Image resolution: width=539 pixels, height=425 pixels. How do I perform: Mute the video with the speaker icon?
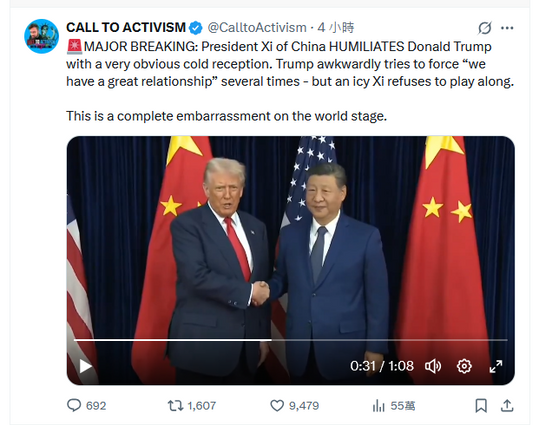tap(433, 366)
